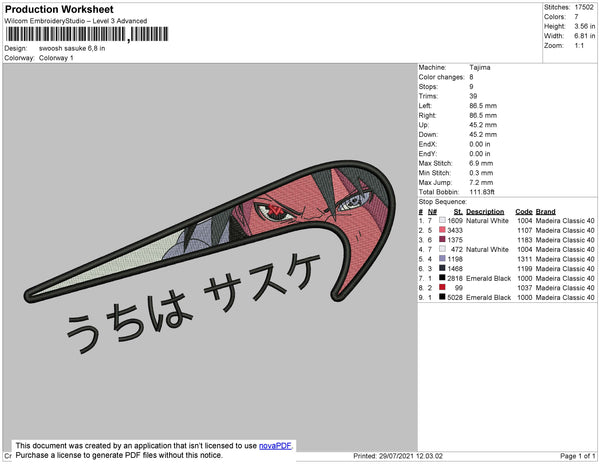Image resolution: width=600 pixels, height=464 pixels.
Task: Select the 'EndY:' label
Action: coord(428,154)
